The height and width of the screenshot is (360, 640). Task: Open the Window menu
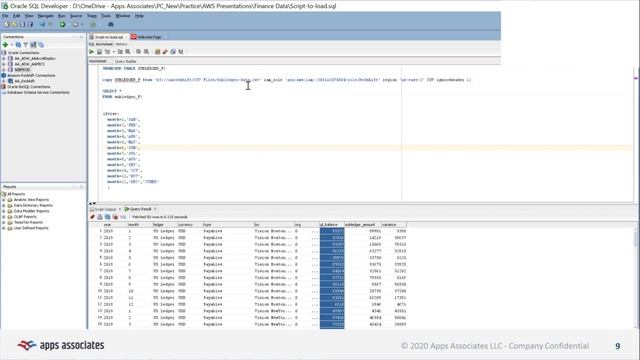click(x=123, y=16)
